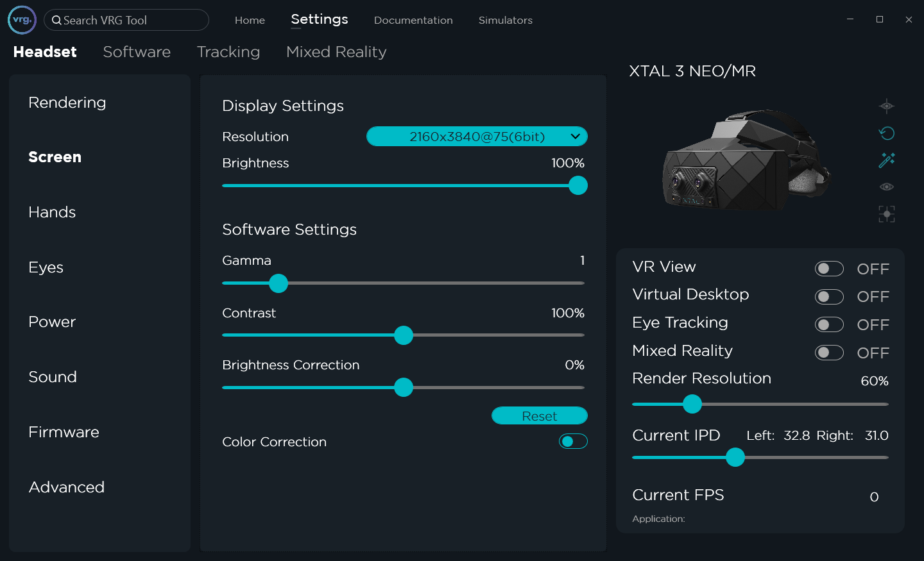Screen dimensions: 924x561
Task: Click the eye crosshair calibration icon
Action: click(x=887, y=106)
